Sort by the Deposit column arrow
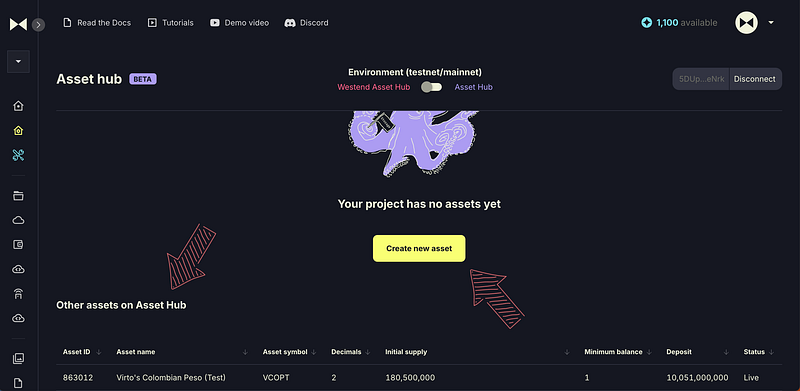 click(x=726, y=352)
